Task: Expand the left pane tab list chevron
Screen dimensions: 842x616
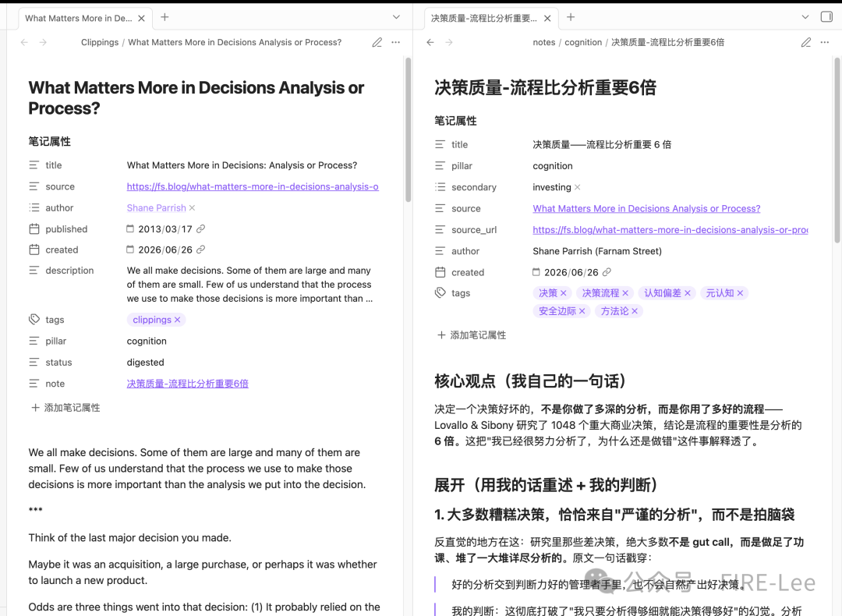Action: point(396,17)
